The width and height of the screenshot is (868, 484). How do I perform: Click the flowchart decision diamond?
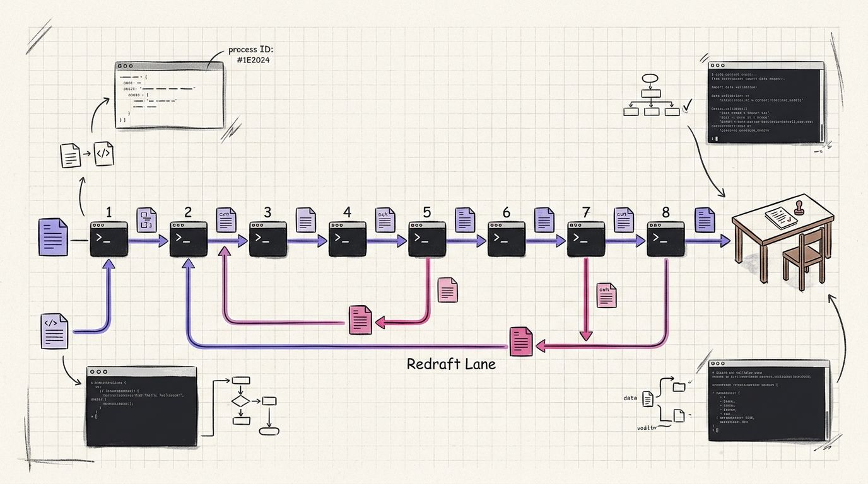pos(241,401)
